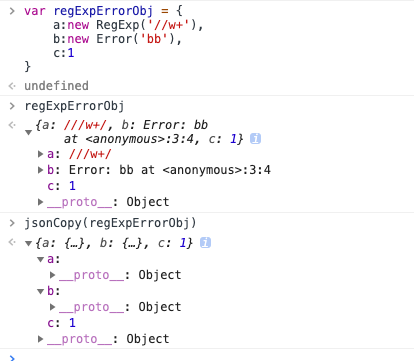Viewport: 414px width, 361px height.
Task: Click the jsonCopy(regExpErrorObj) command text
Action: click(110, 223)
